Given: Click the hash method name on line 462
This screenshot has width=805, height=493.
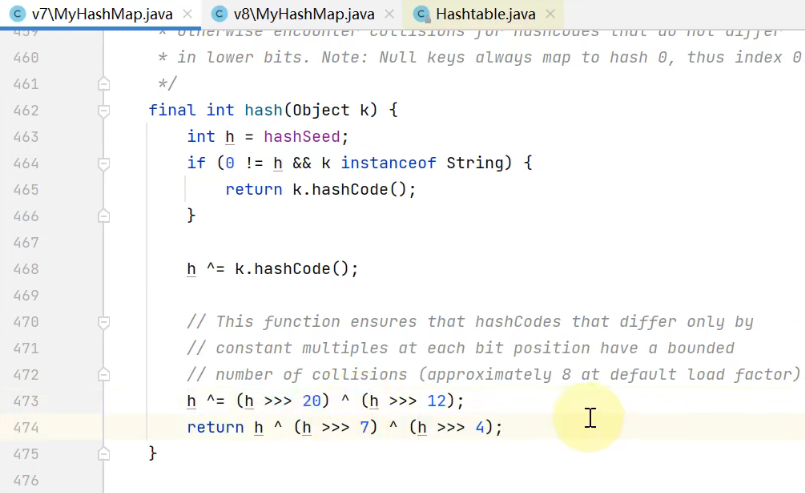Looking at the screenshot, I should coord(263,110).
